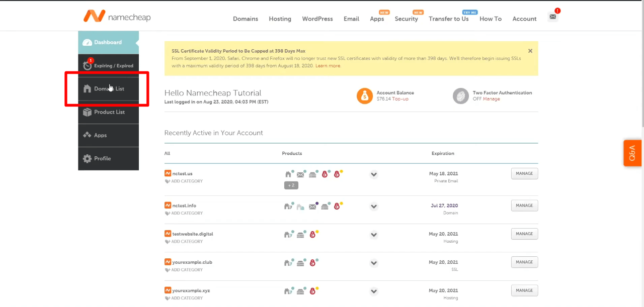Dismiss the SSL certificate notice banner
The height and width of the screenshot is (307, 644).
coord(530,51)
